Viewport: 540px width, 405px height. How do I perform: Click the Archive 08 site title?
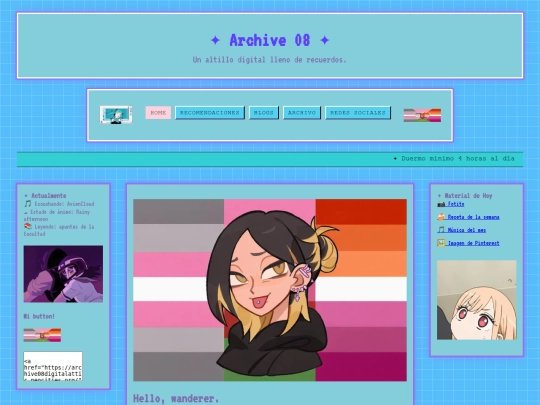pos(270,40)
